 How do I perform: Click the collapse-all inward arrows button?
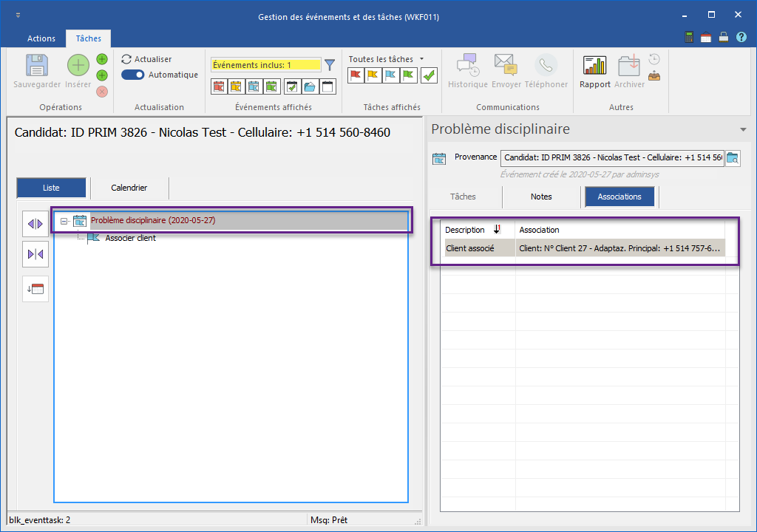35,254
